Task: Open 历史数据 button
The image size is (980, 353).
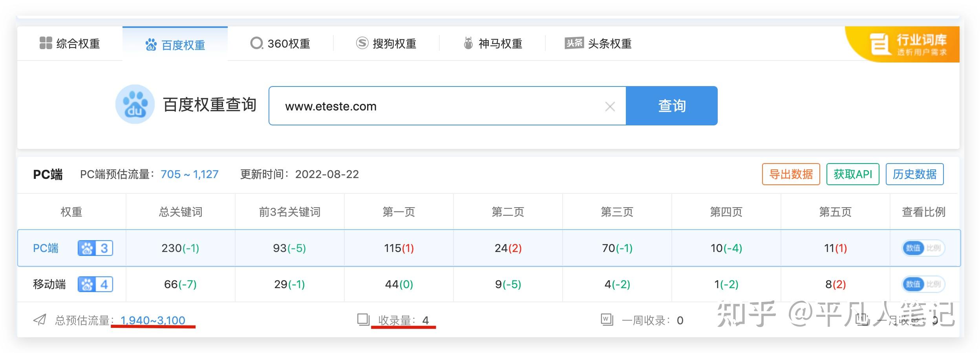Action: pyautogui.click(x=915, y=174)
